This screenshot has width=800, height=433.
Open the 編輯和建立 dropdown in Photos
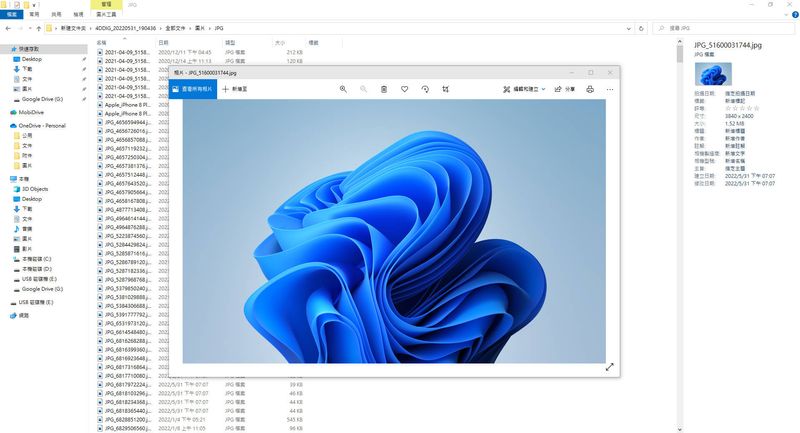(524, 89)
